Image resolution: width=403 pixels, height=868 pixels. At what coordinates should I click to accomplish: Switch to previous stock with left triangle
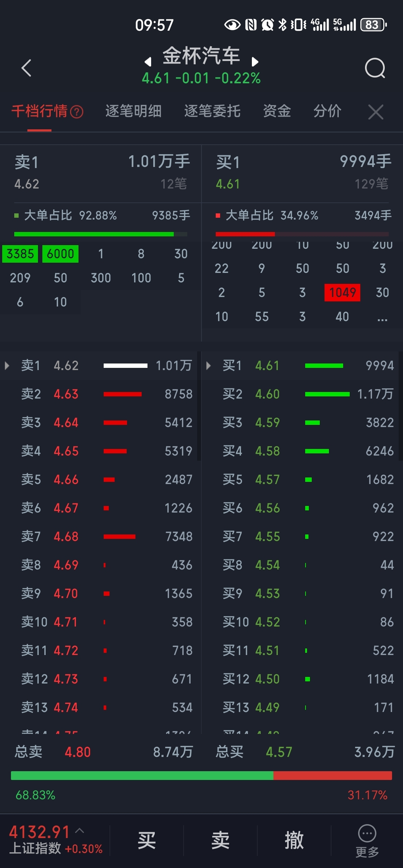[148, 61]
